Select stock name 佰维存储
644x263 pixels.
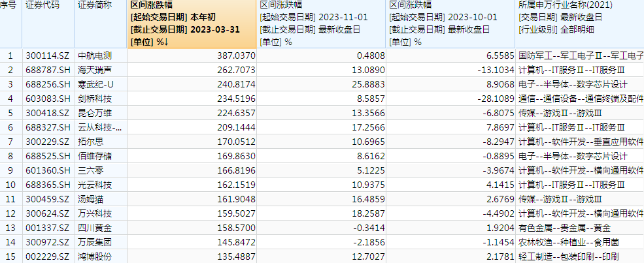[95, 157]
